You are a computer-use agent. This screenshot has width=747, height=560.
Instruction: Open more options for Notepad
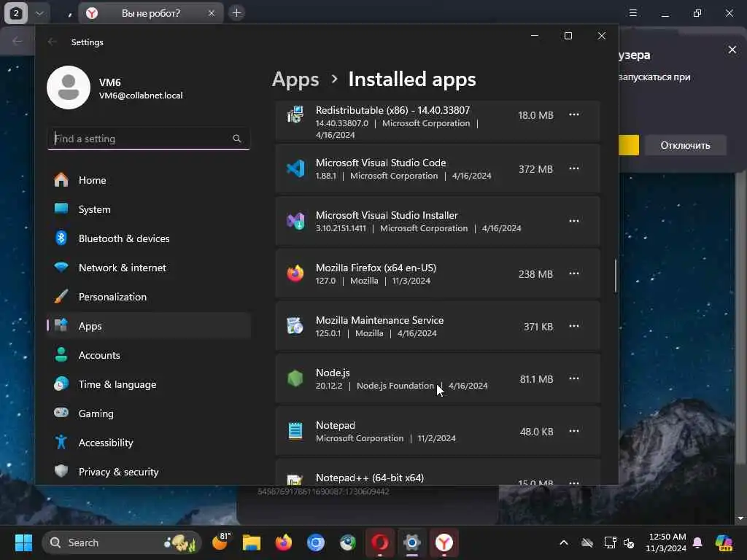click(x=574, y=431)
